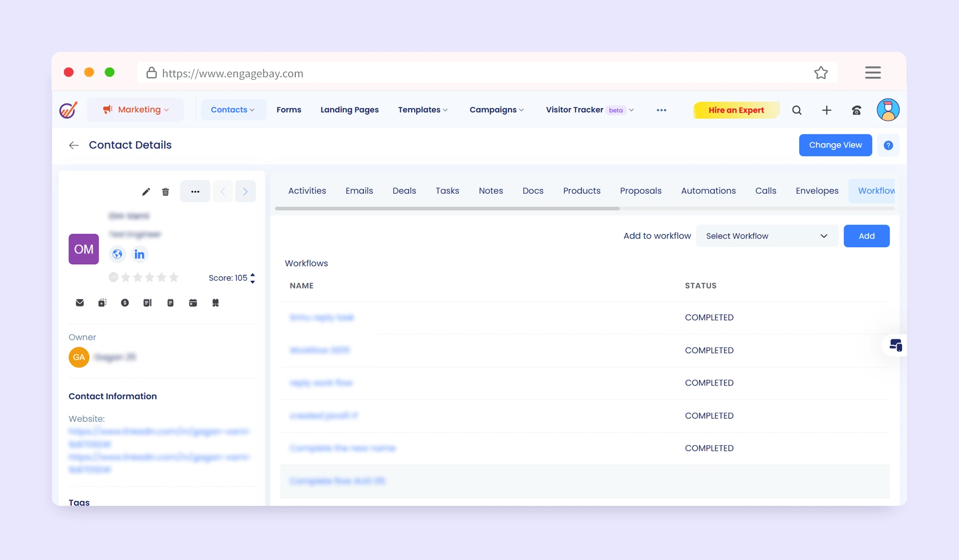Switch to the Automations tab
The width and height of the screenshot is (959, 560).
click(708, 191)
